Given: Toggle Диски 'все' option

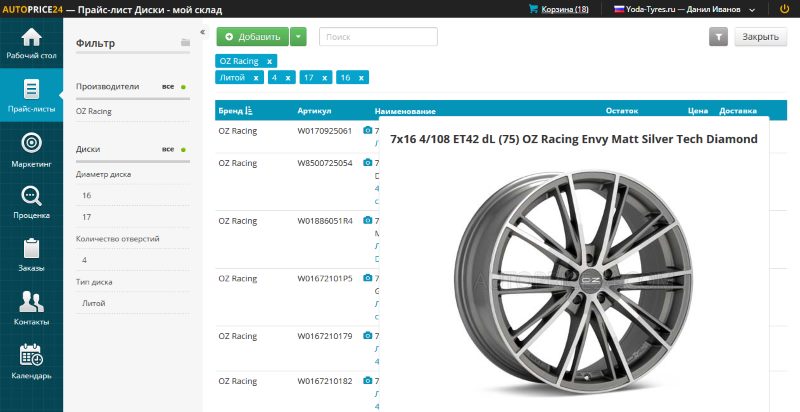Looking at the screenshot, I should coord(173,149).
